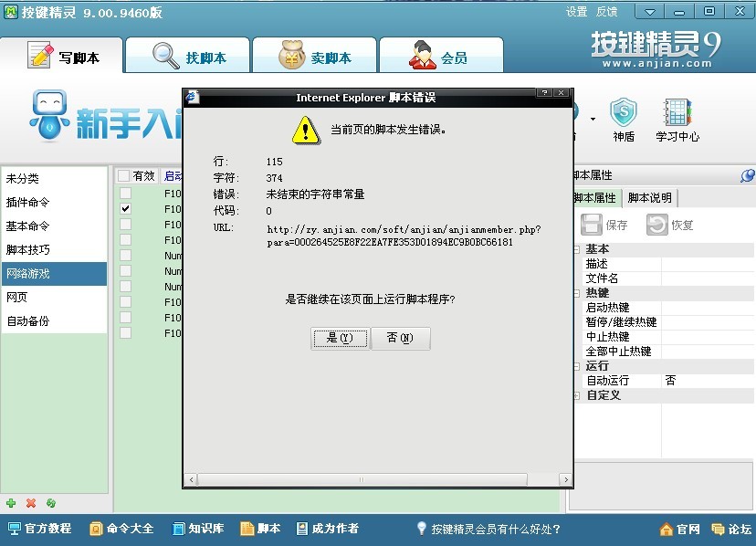756x546 pixels.
Task: Select the 自动备份 category
Action: [54, 320]
